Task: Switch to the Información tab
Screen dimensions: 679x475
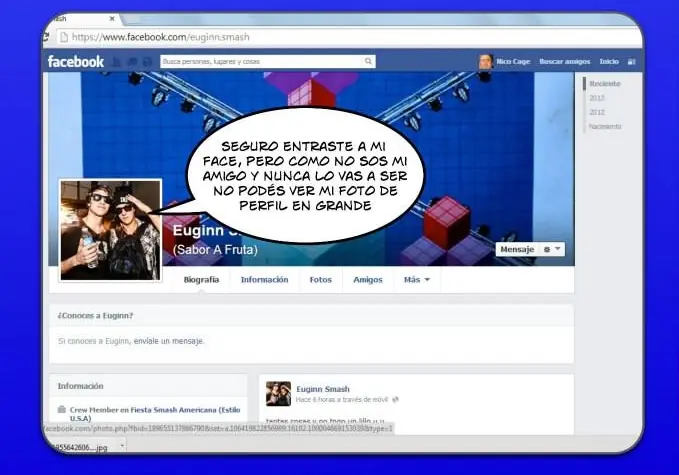Action: (x=265, y=280)
